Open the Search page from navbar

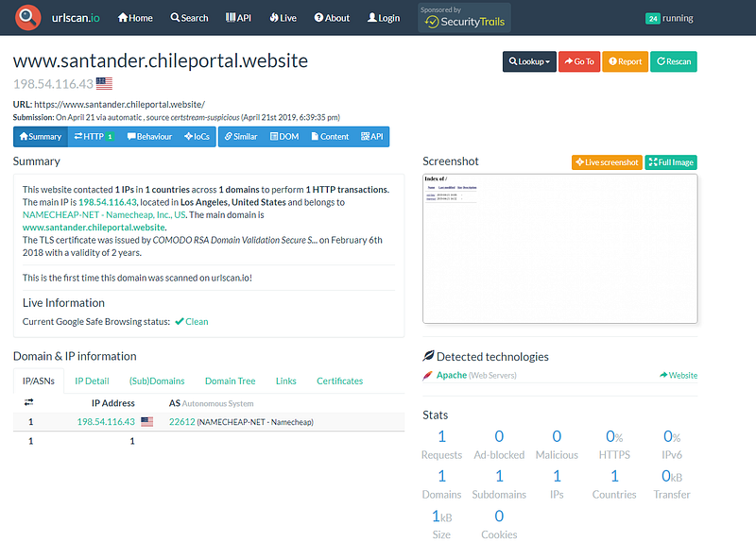click(x=189, y=18)
